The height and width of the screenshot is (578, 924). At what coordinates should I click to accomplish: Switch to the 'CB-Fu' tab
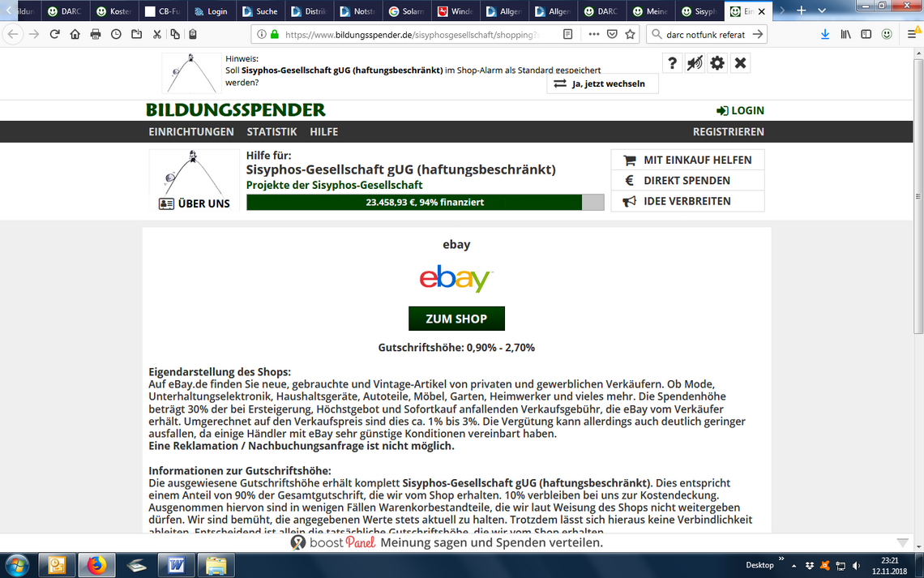point(163,11)
